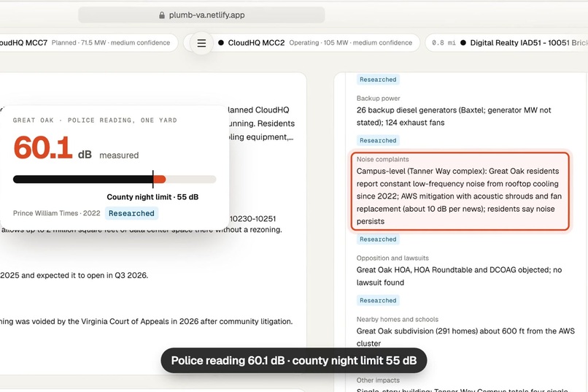
Task: Click the Researched tag under Opposition and lawsuits
Action: [x=378, y=301]
